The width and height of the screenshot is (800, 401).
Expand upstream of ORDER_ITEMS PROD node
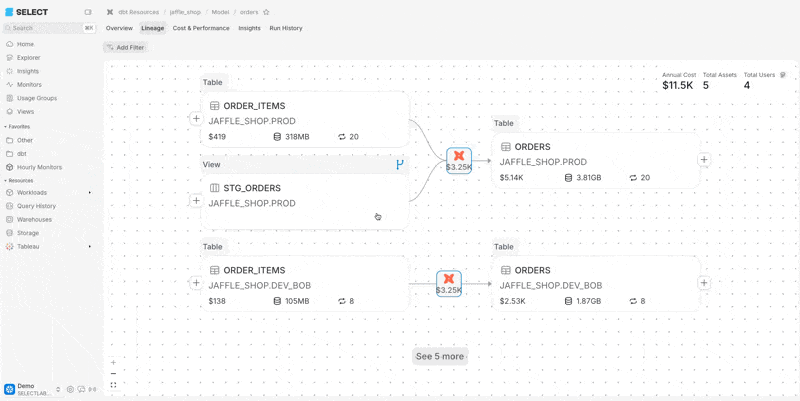[x=196, y=119]
